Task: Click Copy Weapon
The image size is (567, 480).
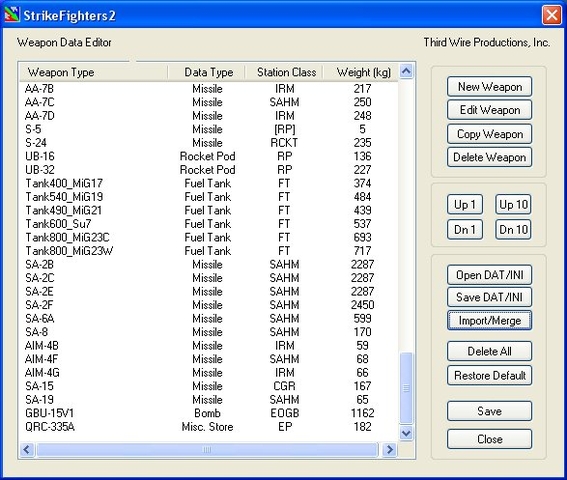Action: point(490,134)
